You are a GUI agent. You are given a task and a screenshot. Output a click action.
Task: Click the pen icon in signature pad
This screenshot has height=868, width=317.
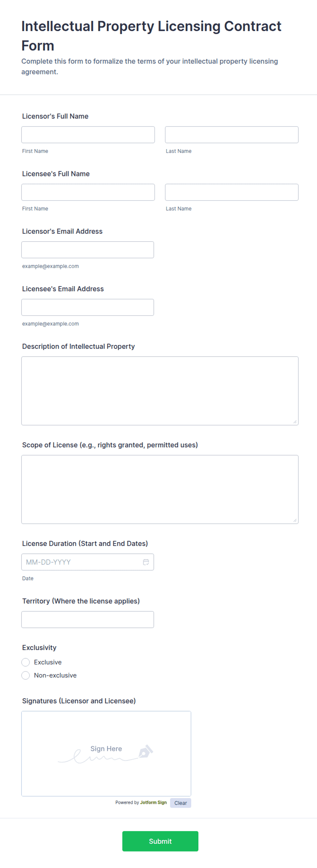click(x=146, y=751)
